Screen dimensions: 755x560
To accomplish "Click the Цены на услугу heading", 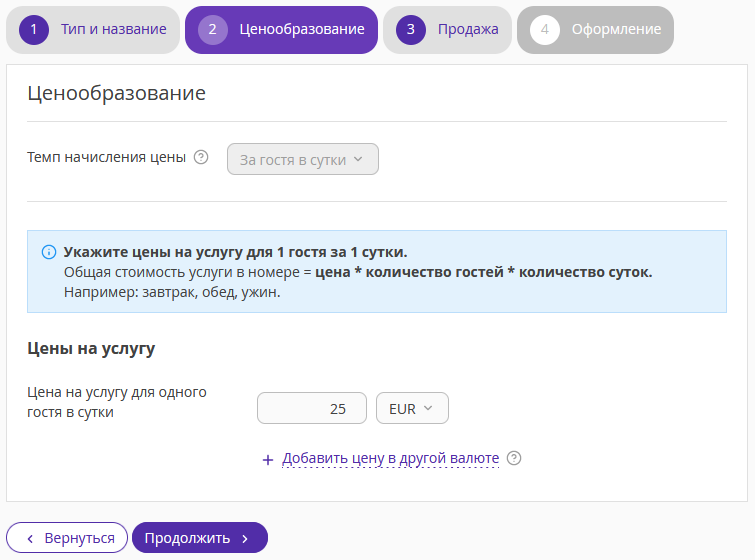I will pos(91,348).
